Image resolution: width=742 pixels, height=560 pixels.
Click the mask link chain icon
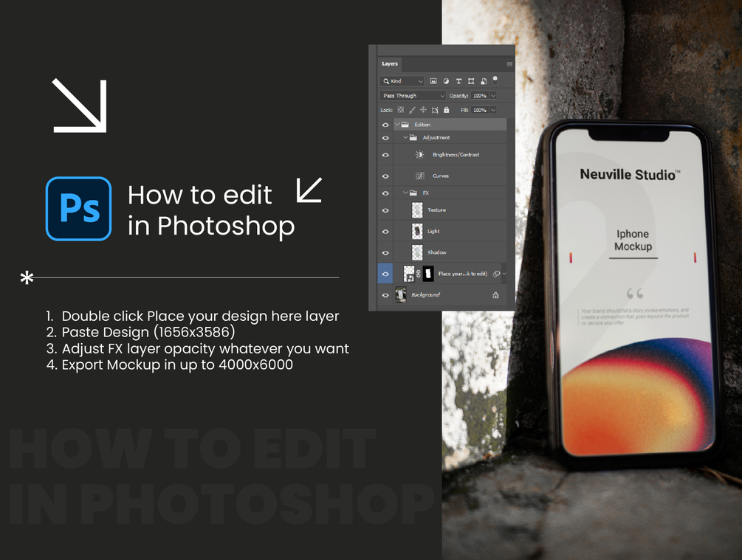[x=419, y=274]
